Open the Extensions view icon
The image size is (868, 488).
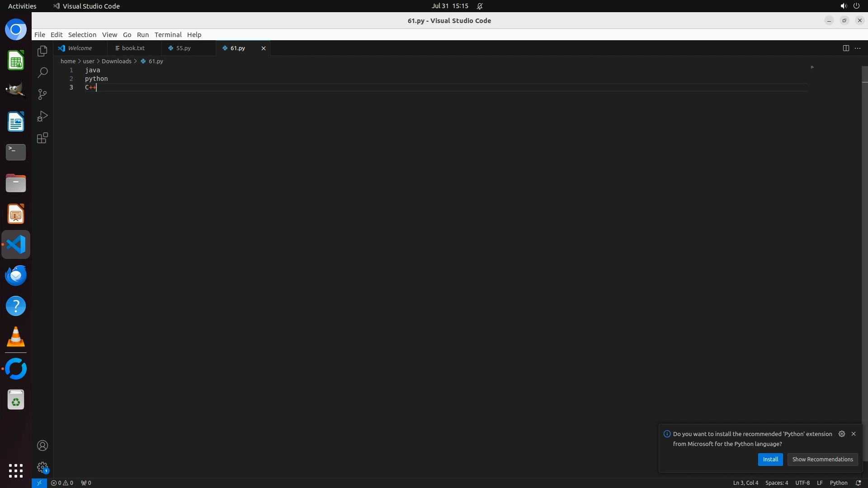(x=42, y=138)
